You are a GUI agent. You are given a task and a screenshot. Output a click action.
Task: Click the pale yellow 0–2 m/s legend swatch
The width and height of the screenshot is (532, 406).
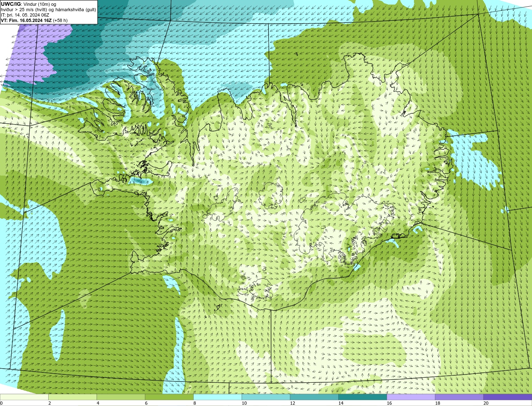tap(24, 397)
